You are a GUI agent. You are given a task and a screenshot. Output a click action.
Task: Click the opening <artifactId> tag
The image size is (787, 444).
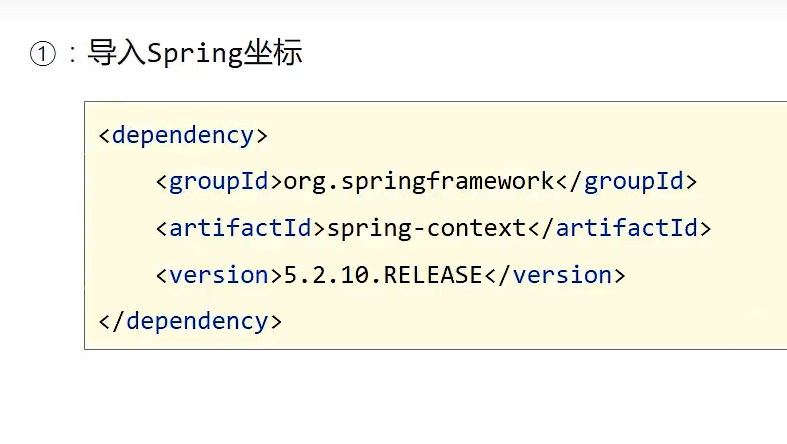tap(241, 228)
